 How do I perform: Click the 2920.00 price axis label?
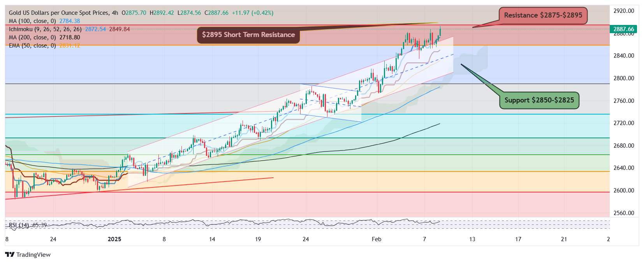[x=623, y=11]
